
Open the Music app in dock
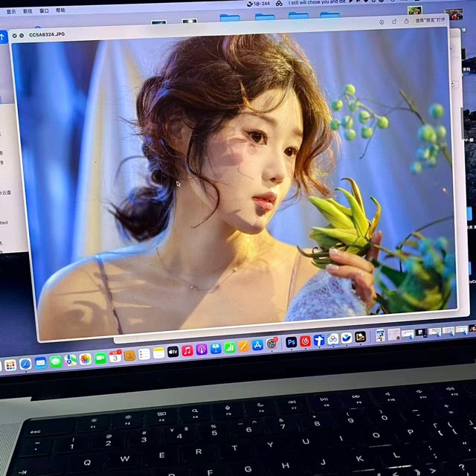[187, 350]
